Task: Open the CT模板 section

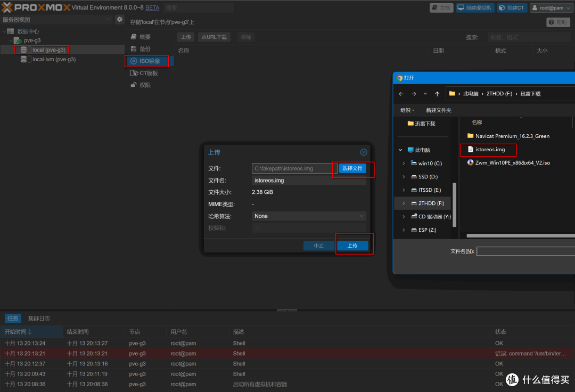Action: [144, 73]
